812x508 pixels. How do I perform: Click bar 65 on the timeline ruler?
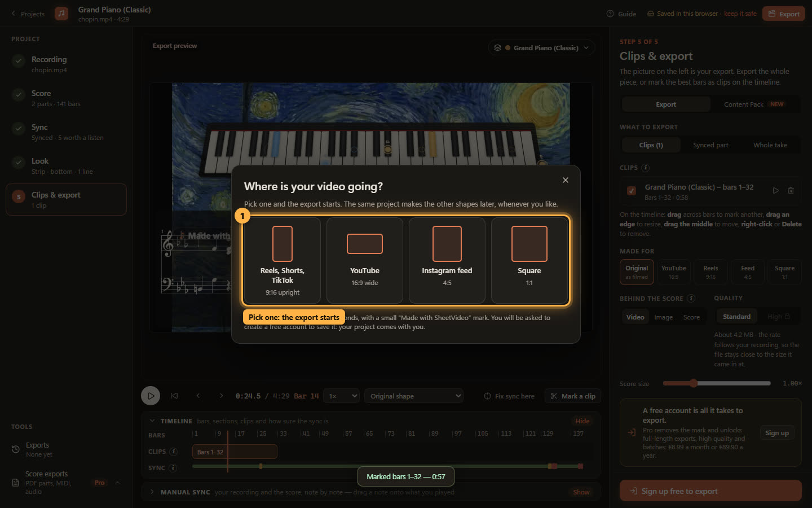click(x=369, y=433)
